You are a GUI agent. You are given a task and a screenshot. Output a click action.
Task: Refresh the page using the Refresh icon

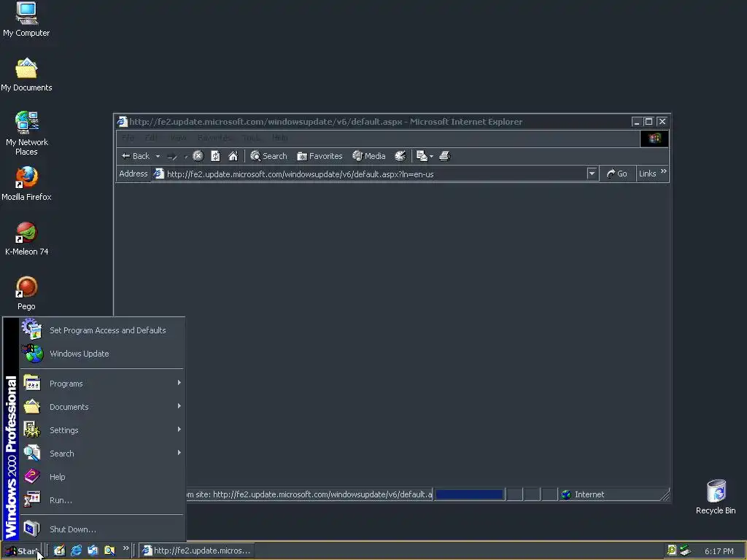click(215, 156)
